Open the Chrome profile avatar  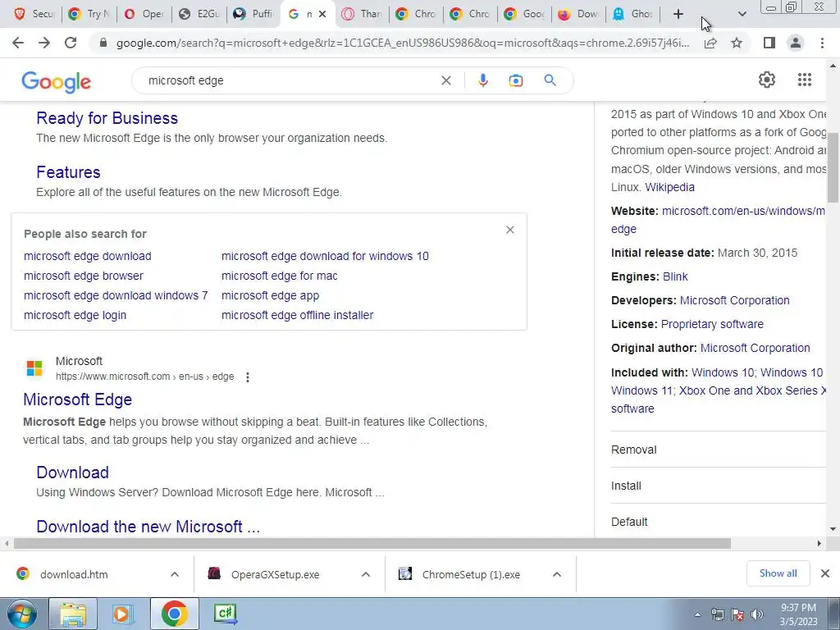pyautogui.click(x=796, y=43)
